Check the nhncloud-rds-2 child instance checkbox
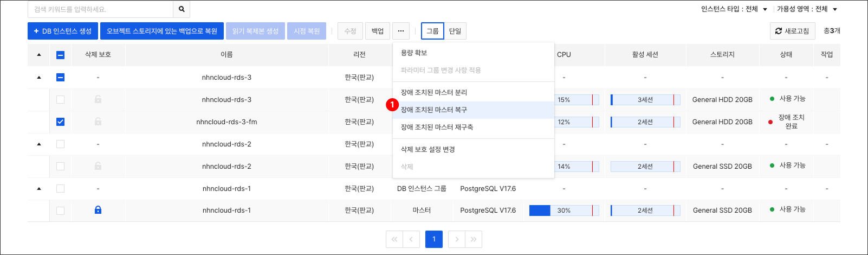Viewport: 868px width, 255px height. [x=60, y=166]
